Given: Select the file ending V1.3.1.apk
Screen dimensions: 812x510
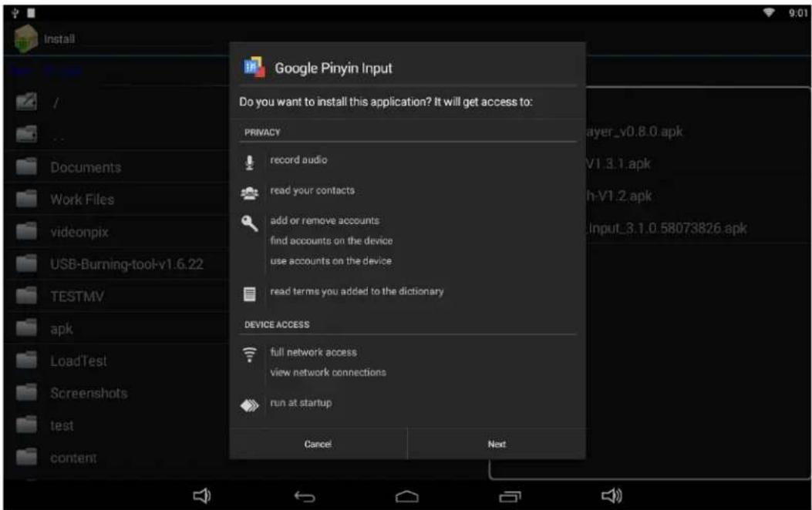Looking at the screenshot, I should click(x=618, y=163).
